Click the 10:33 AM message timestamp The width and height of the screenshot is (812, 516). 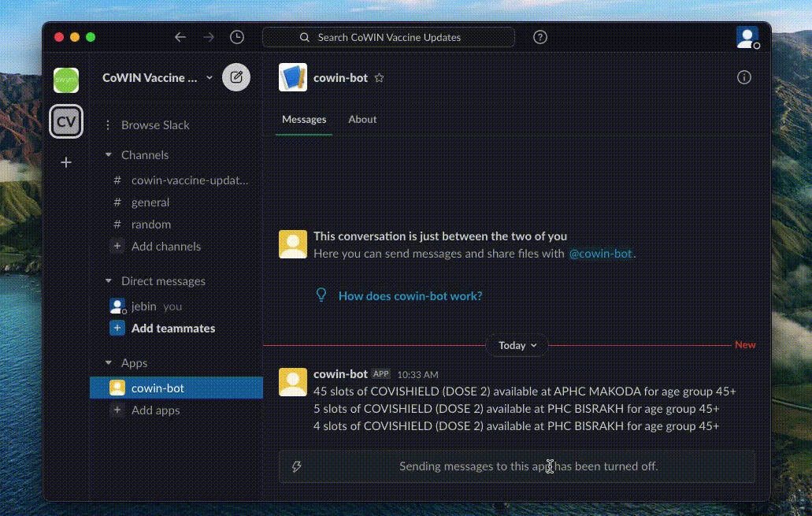click(417, 374)
